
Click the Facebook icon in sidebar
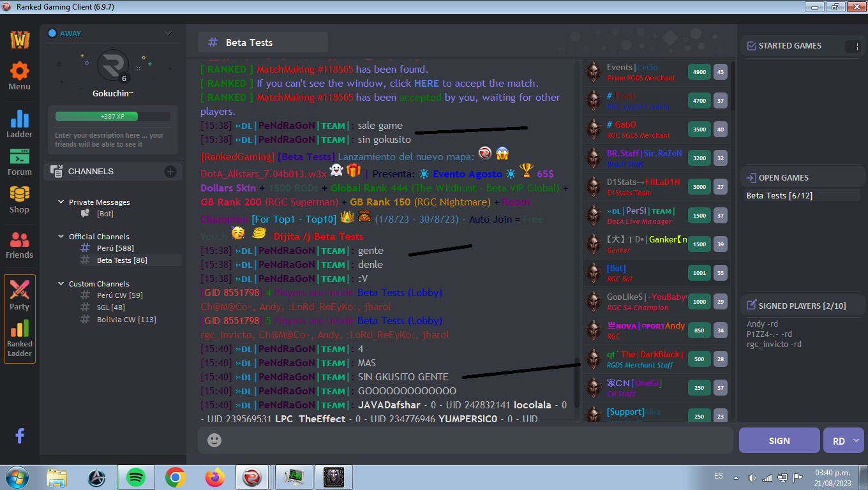(20, 436)
